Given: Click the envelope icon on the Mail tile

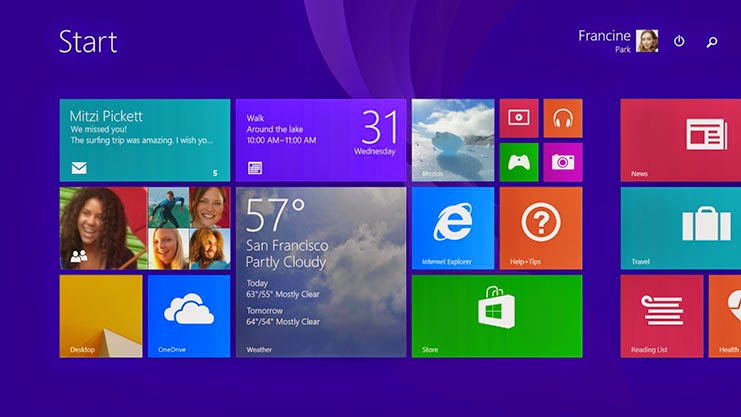Looking at the screenshot, I should [79, 168].
